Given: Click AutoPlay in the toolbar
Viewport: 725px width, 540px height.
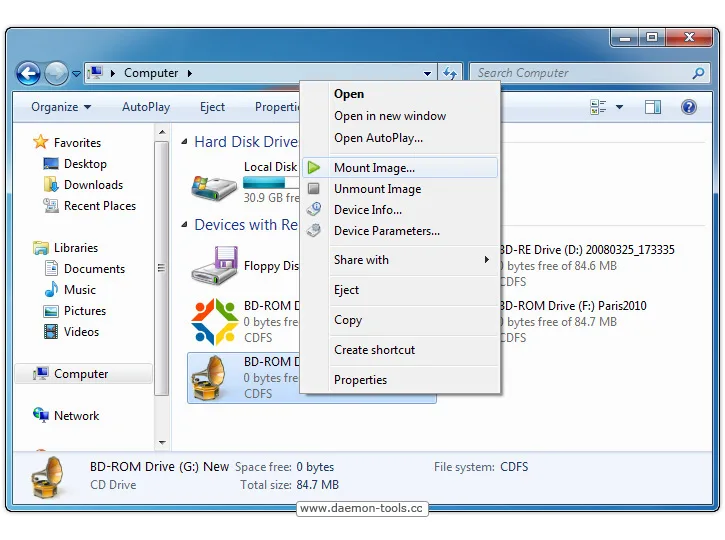Looking at the screenshot, I should click(146, 107).
